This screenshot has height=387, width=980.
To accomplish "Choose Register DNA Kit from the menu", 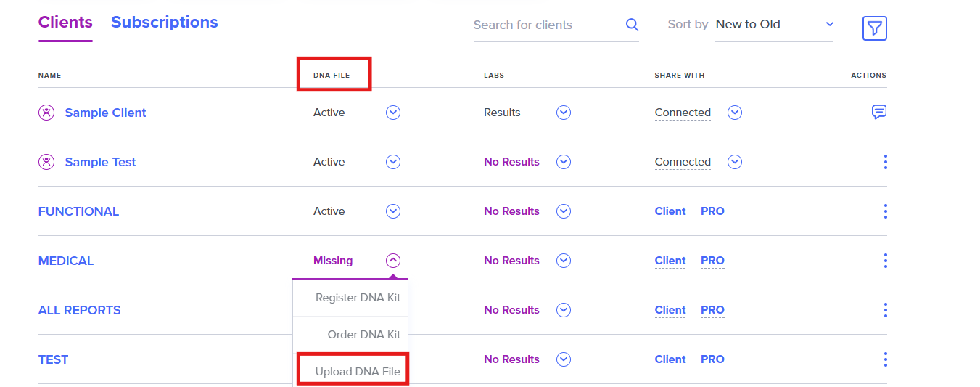I will [x=350, y=298].
